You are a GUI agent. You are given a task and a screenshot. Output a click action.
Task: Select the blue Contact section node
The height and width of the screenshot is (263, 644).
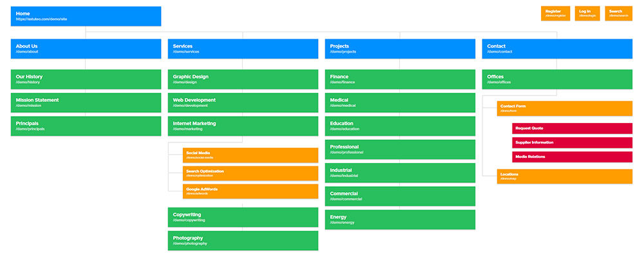tap(557, 48)
